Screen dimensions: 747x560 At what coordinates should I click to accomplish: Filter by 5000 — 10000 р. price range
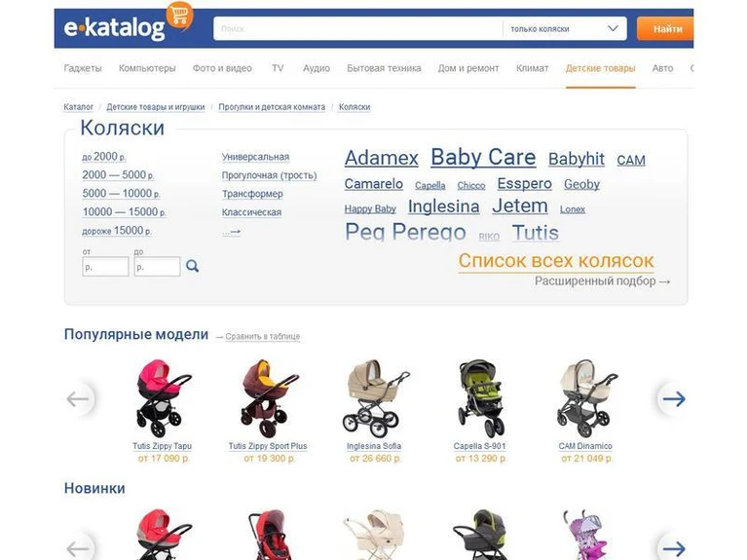[x=121, y=194]
